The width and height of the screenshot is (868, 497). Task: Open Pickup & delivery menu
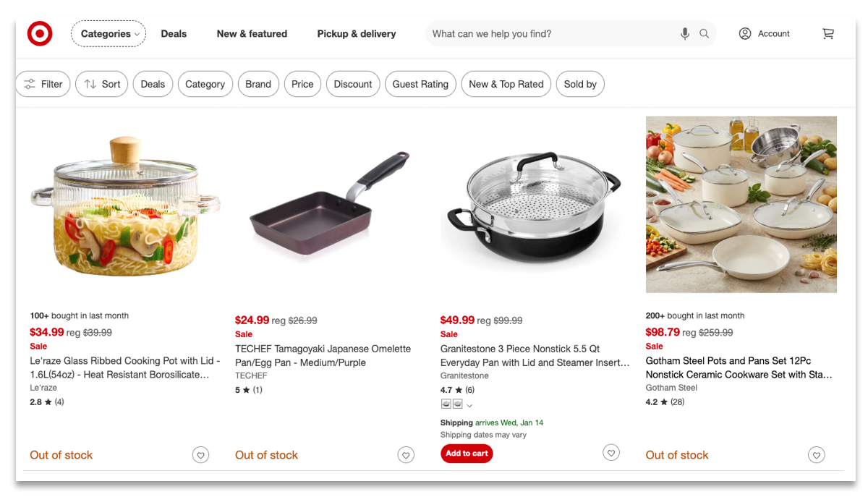coord(357,34)
